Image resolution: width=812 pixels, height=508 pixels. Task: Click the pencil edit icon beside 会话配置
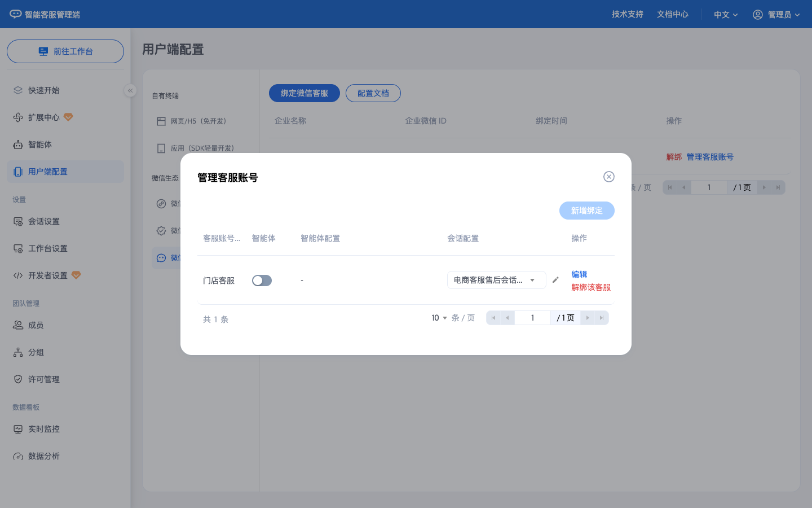[x=555, y=280]
